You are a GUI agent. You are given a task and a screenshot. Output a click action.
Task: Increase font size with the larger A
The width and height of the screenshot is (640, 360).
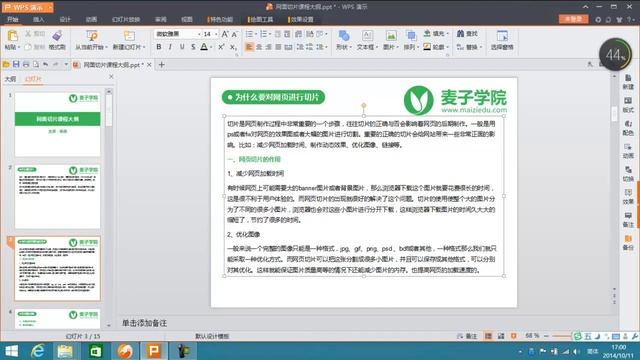pos(224,34)
